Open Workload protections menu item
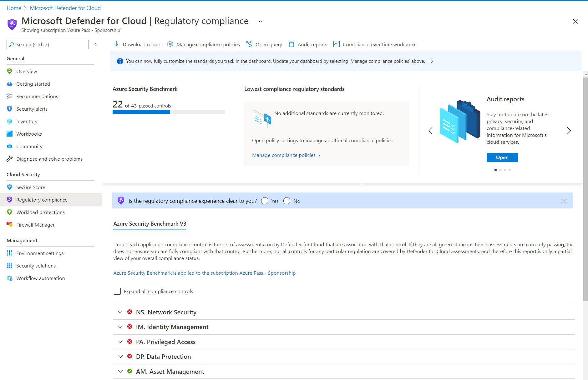 tap(51, 212)
